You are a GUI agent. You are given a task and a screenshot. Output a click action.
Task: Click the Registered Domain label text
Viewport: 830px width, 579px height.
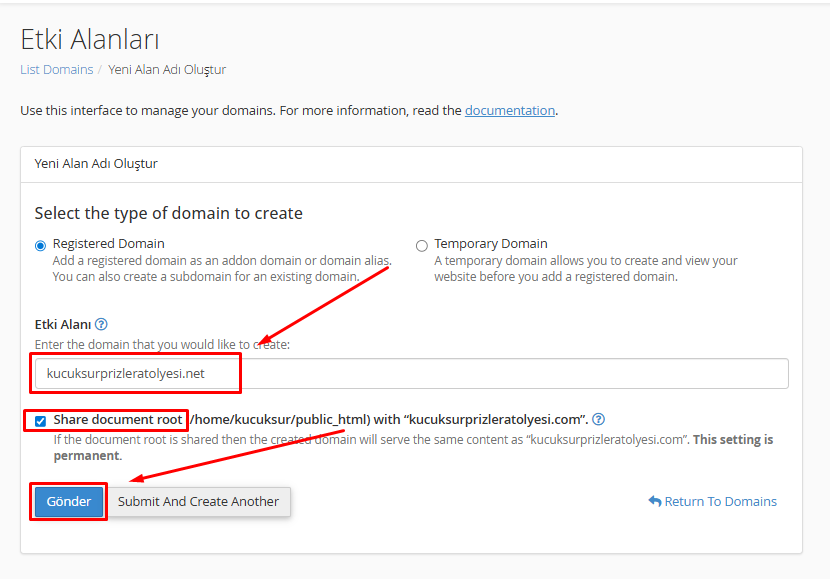108,243
